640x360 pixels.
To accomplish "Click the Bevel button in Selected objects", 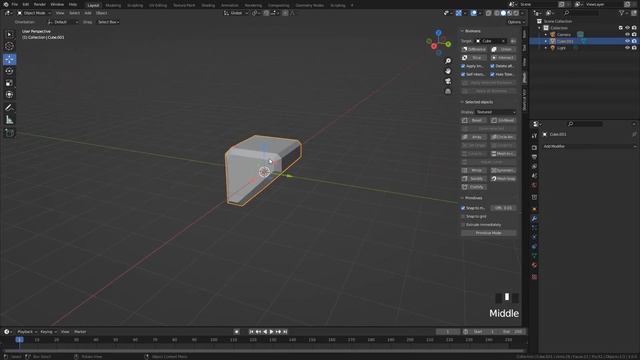I will (474, 120).
